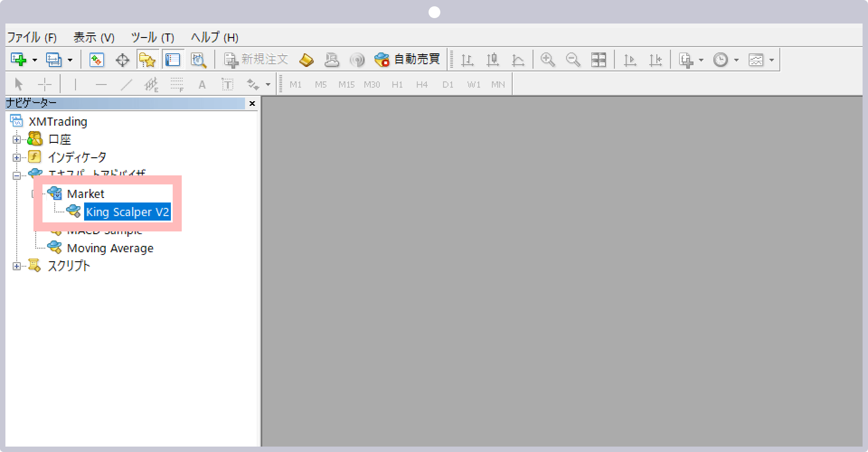Select the Moving Average expert advisor
The width and height of the screenshot is (868, 452).
pos(110,248)
